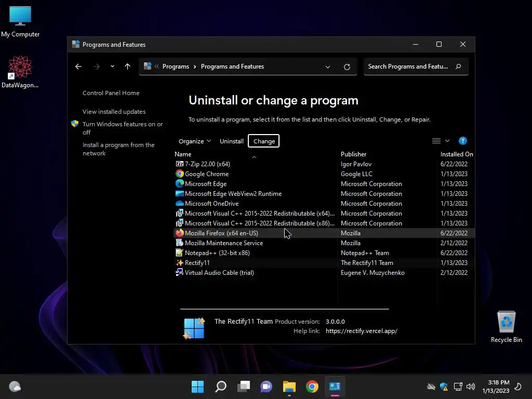Image resolution: width=532 pixels, height=399 pixels.
Task: Open Google Chrome from the taskbar
Action: pos(312,387)
